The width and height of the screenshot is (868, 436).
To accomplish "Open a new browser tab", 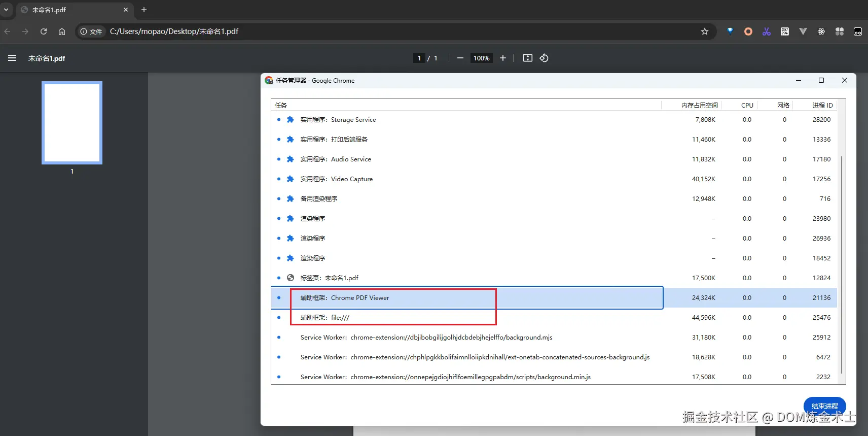I will (144, 10).
